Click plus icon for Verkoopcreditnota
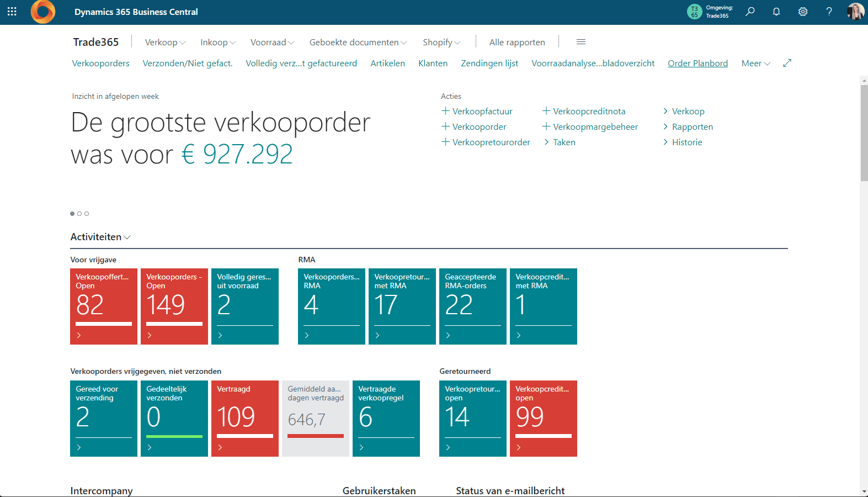 point(546,111)
